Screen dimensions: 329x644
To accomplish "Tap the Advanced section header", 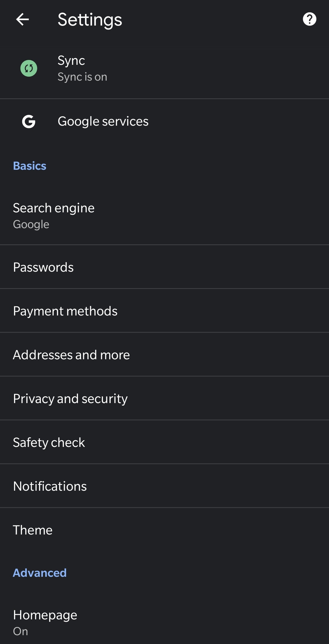I will [40, 573].
